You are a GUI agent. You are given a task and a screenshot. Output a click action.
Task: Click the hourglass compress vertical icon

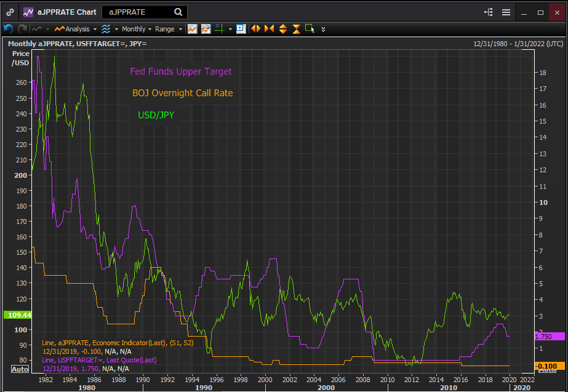click(297, 28)
